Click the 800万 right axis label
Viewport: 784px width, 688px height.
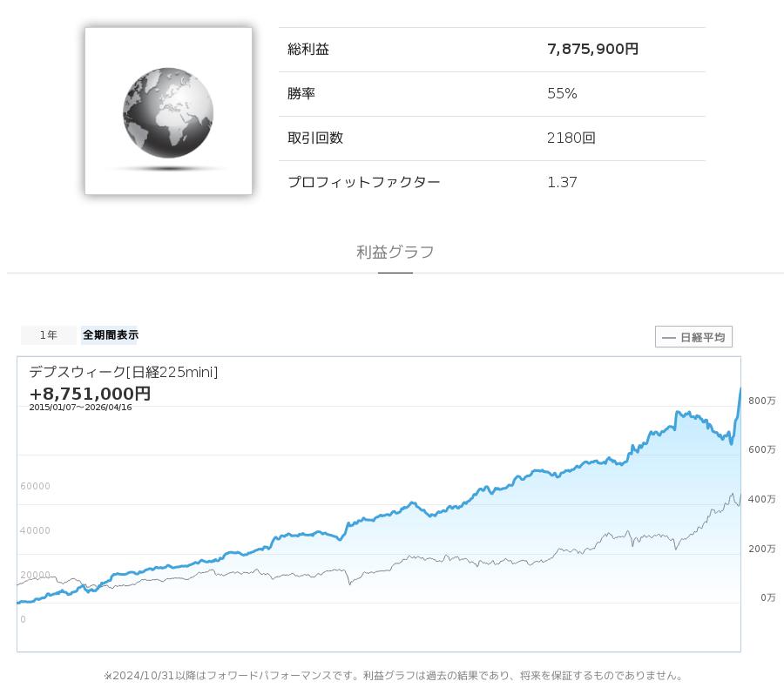(761, 401)
